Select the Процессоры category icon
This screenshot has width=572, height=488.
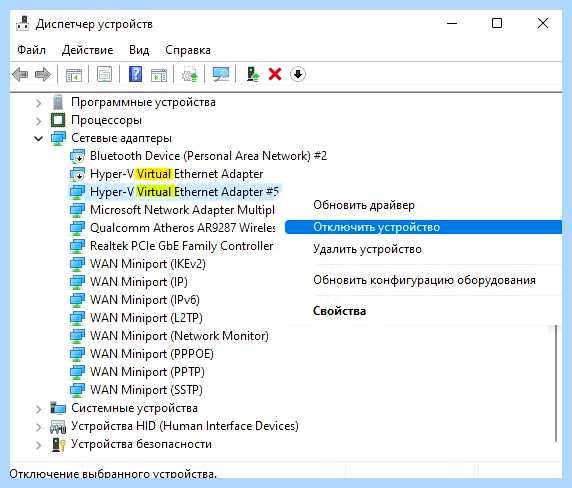(58, 120)
